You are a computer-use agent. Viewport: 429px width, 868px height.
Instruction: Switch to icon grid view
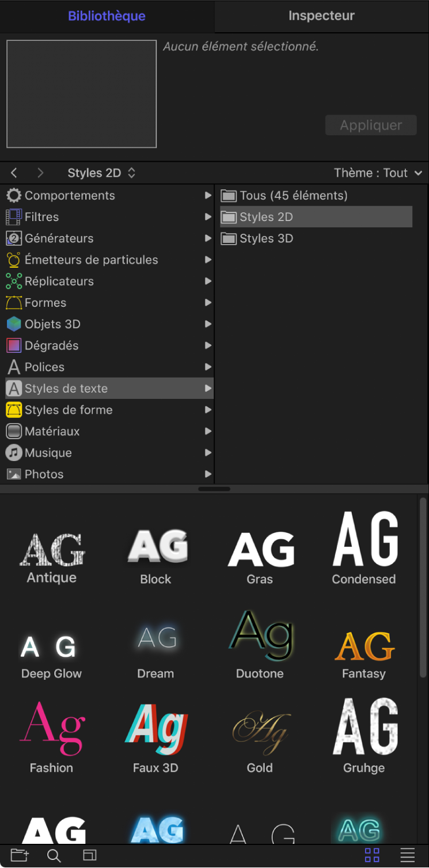372,855
